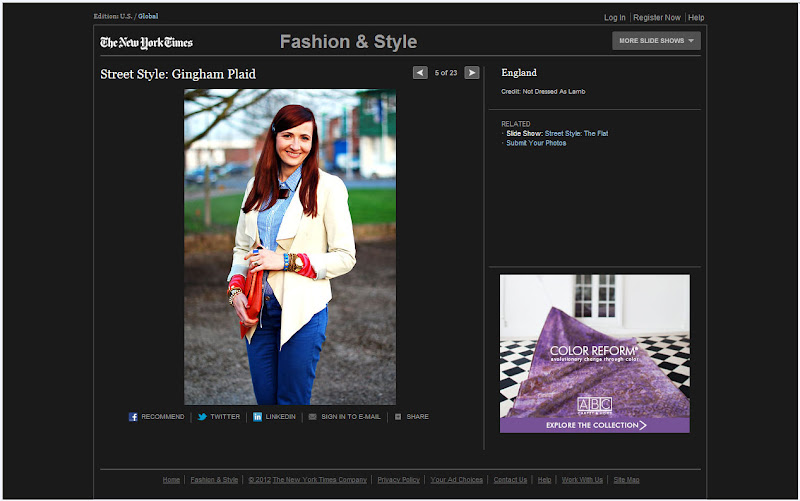
Task: Click the LinkedIn share icon
Action: 257,417
